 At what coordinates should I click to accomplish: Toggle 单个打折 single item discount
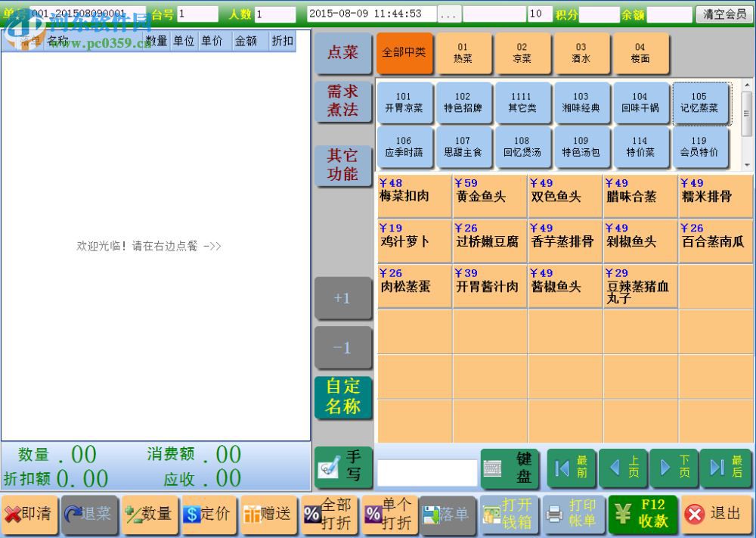point(389,515)
